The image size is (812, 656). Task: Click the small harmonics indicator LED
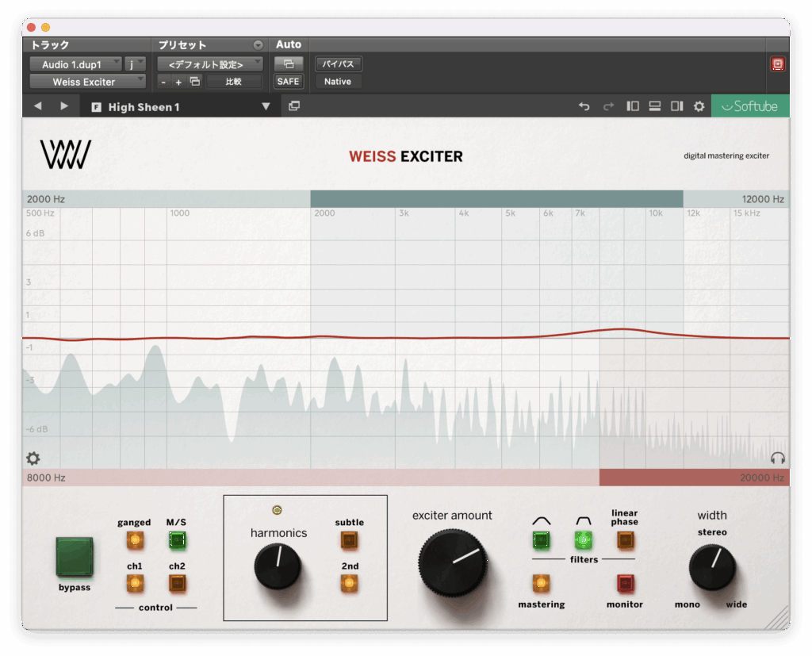click(277, 510)
